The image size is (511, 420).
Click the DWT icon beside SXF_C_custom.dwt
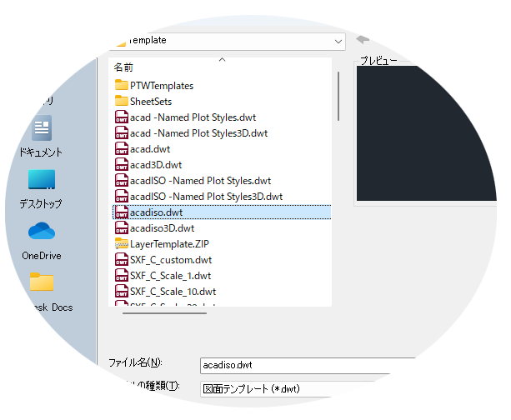coord(121,260)
